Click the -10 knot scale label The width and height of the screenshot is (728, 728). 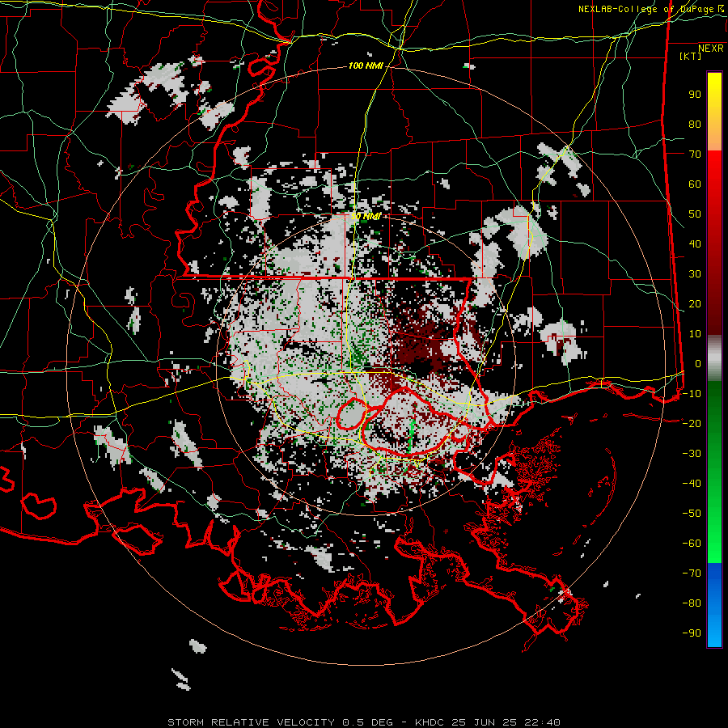coord(692,394)
